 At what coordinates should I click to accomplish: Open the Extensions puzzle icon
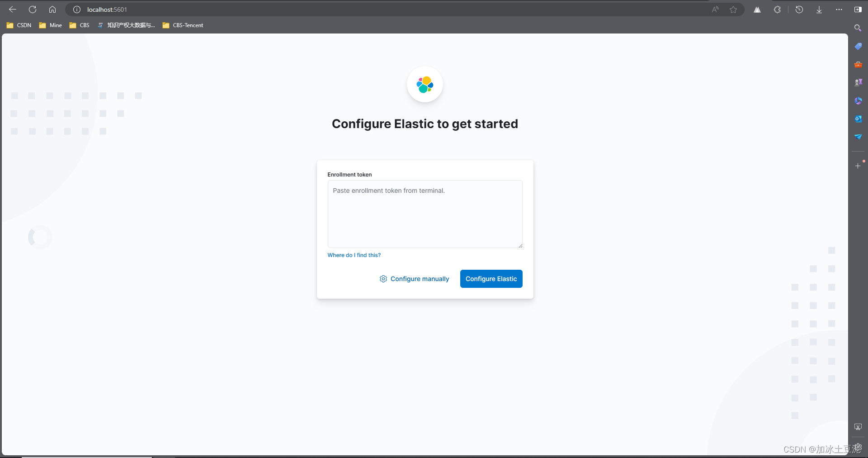(x=777, y=10)
